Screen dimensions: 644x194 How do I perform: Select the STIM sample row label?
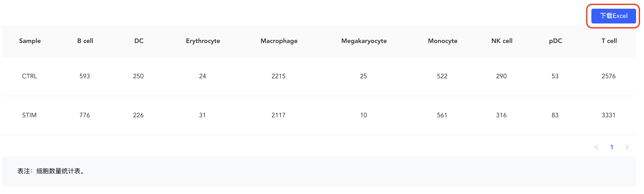29,115
